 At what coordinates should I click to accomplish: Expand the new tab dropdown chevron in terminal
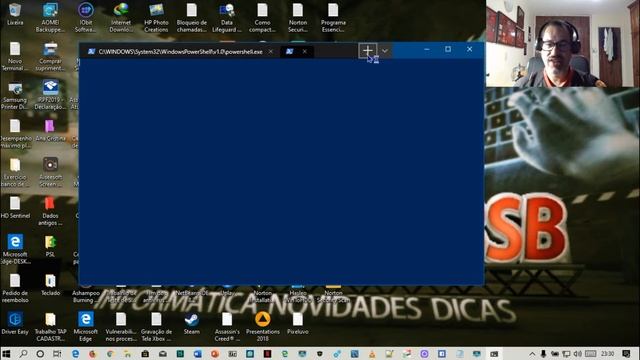point(384,51)
